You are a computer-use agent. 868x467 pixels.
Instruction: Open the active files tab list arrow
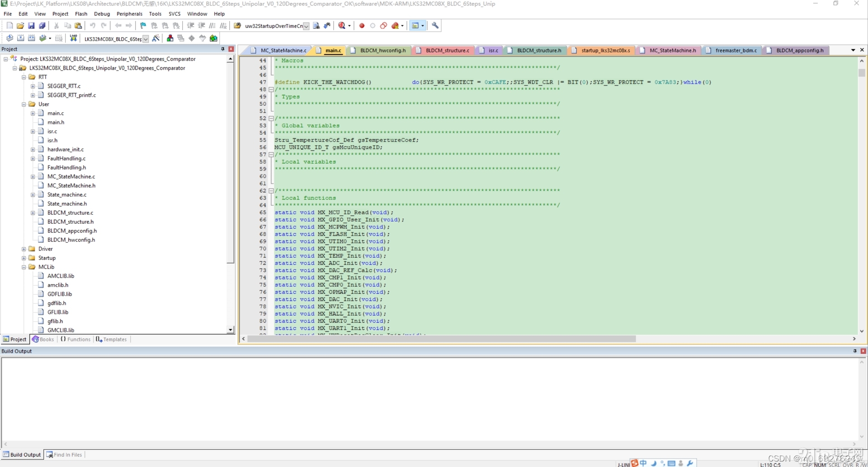tap(853, 50)
